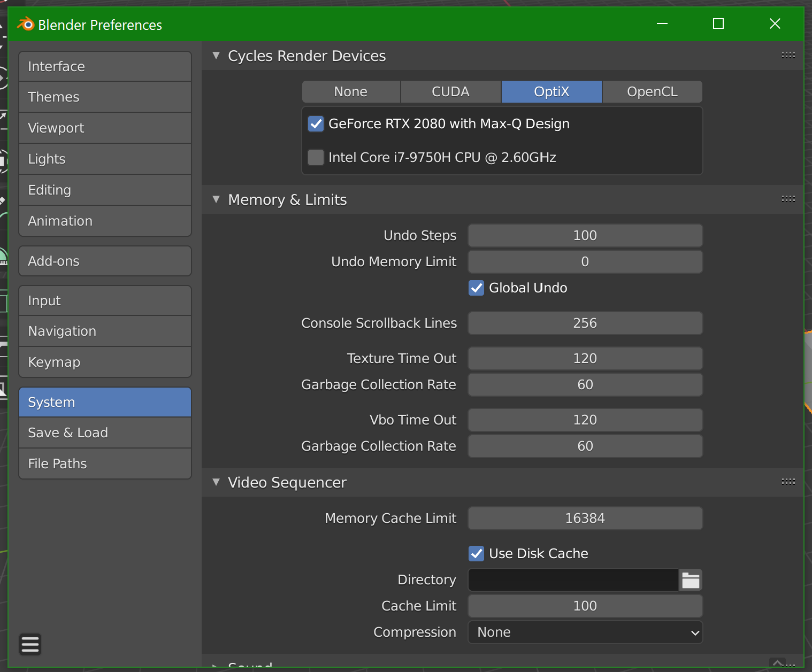Switch to the Add-ons preferences tab

pos(105,261)
